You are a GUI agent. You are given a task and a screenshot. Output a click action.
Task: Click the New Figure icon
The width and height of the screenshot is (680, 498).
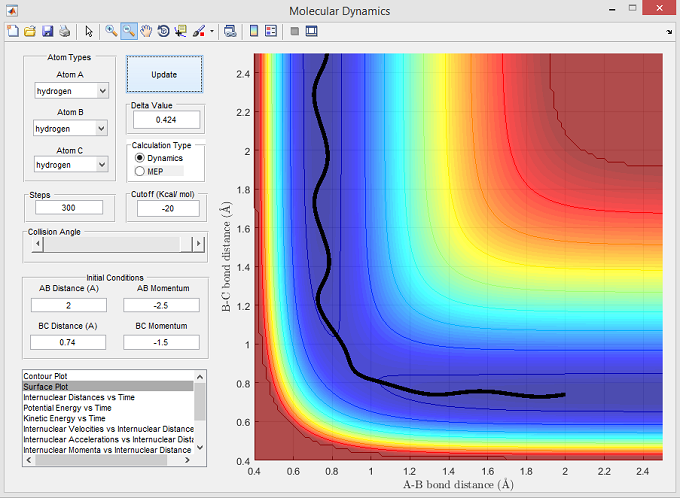coord(12,31)
